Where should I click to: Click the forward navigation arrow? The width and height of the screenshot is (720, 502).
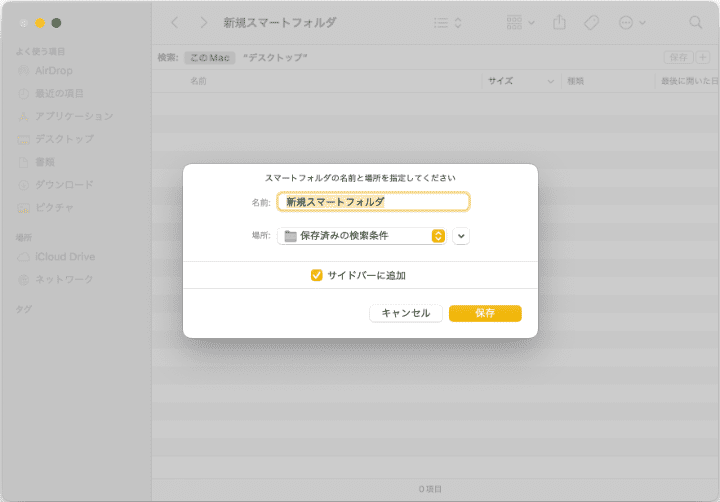[x=204, y=22]
